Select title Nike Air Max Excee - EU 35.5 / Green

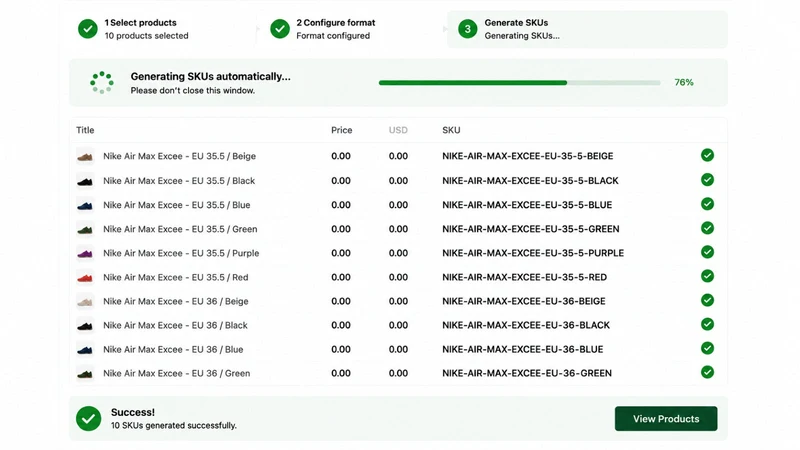(x=180, y=229)
